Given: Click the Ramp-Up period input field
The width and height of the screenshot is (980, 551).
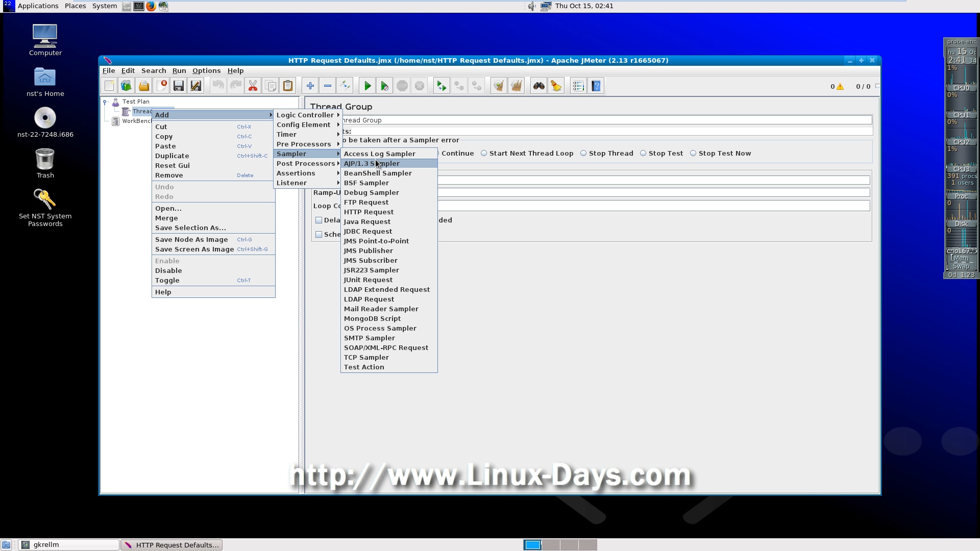Looking at the screenshot, I should (x=653, y=193).
